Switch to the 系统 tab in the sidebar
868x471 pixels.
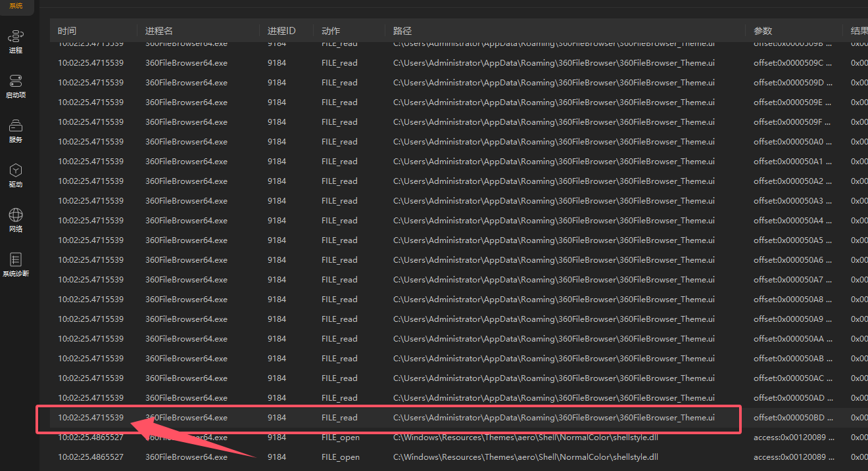16,6
